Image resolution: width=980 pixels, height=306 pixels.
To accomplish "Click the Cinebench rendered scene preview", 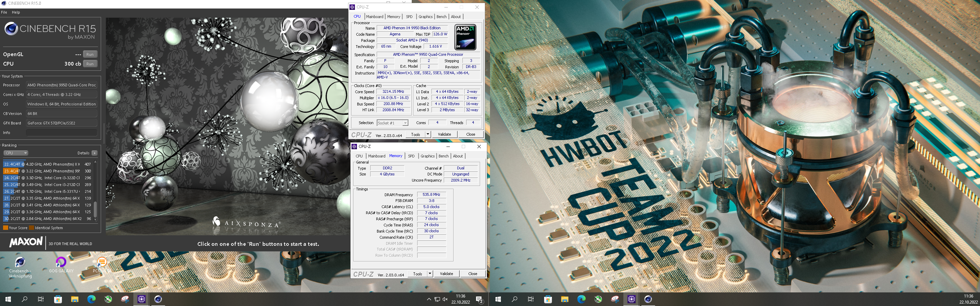I will coord(228,126).
